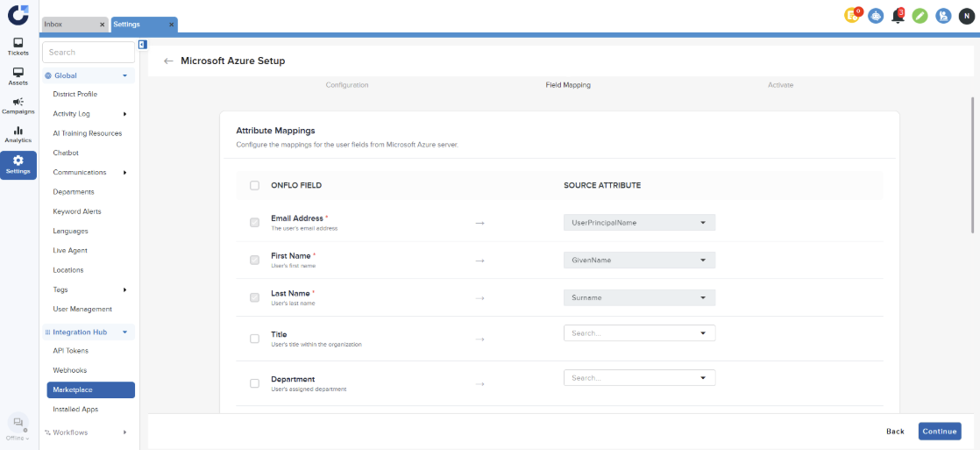Toggle the select-all ONFLO FIELD checkbox
The width and height of the screenshot is (980, 450).
254,185
